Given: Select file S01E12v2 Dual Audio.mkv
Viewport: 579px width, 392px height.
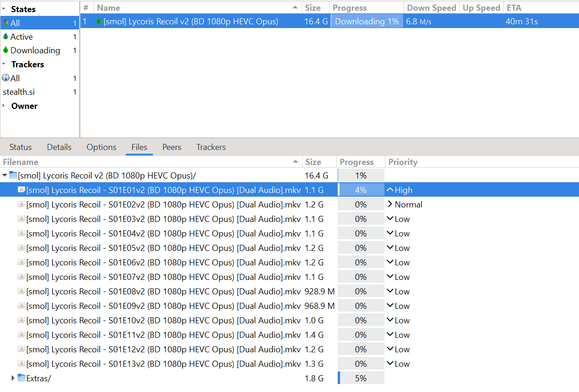Looking at the screenshot, I should pos(164,349).
